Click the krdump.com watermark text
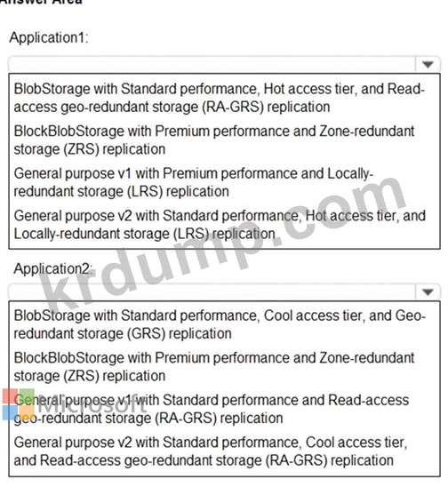Screen dimensions: 448x487 224,241
